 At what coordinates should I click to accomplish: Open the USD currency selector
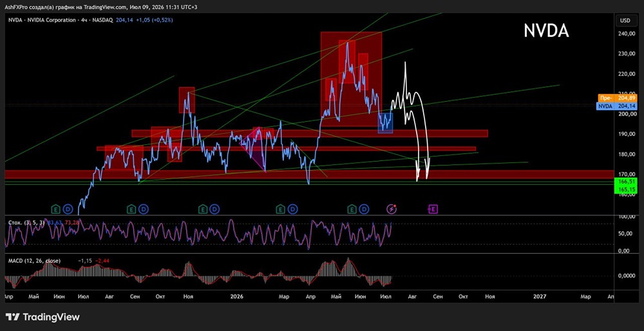tap(625, 21)
